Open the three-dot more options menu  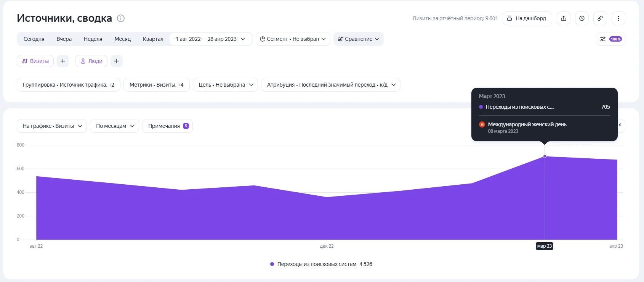(618, 18)
